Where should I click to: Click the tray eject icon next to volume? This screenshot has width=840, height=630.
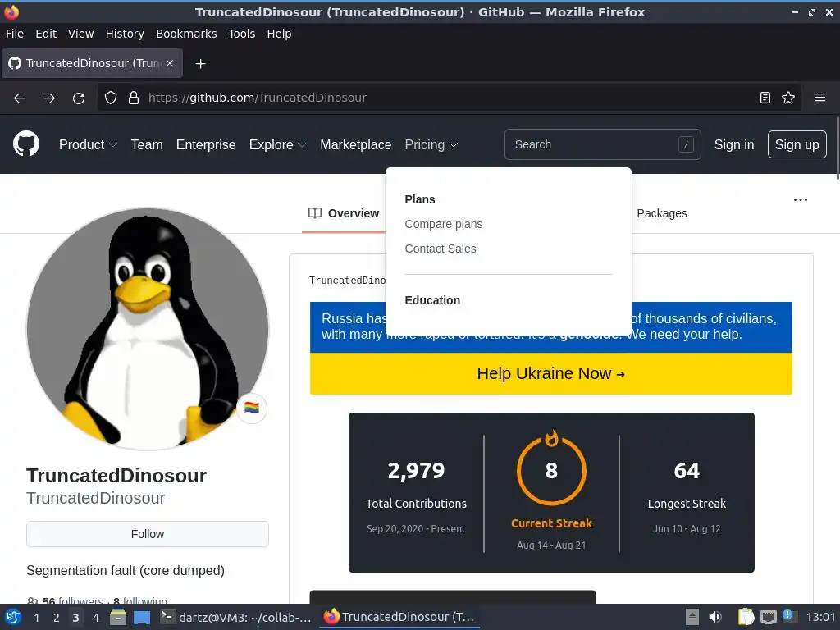[692, 617]
